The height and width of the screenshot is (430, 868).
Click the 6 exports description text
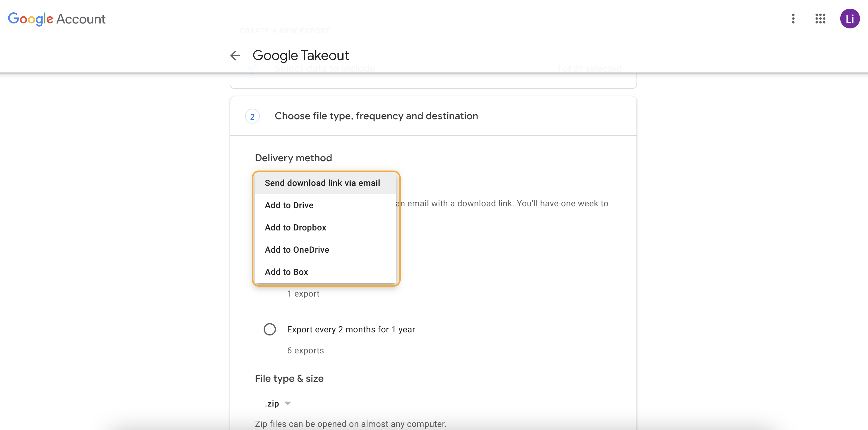click(x=305, y=350)
